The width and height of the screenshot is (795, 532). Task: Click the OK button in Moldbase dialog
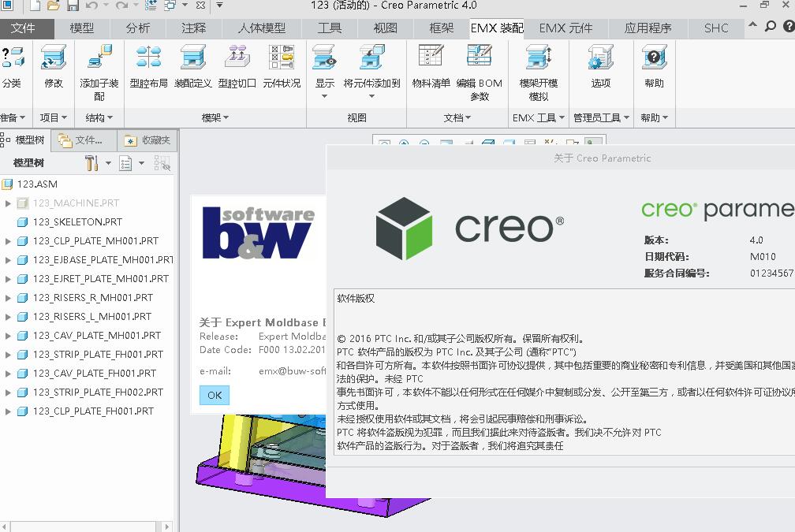coord(214,395)
